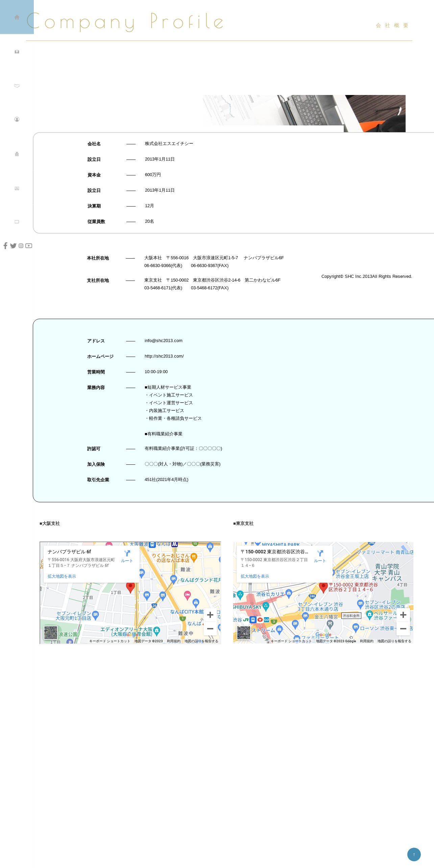
Task: Open the book icon in the sidebar
Action: click(x=17, y=52)
